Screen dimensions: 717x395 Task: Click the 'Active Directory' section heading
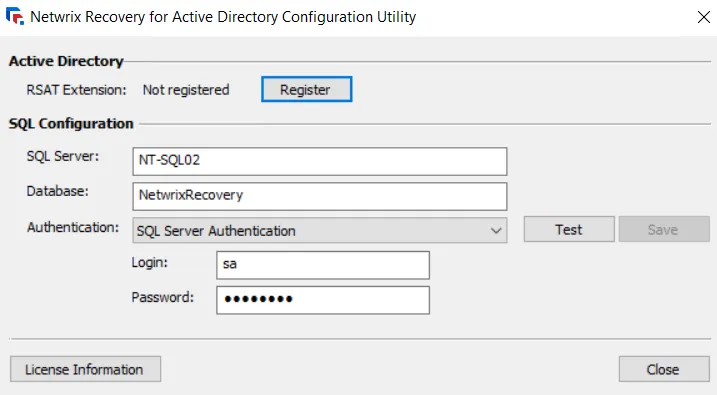(x=66, y=61)
